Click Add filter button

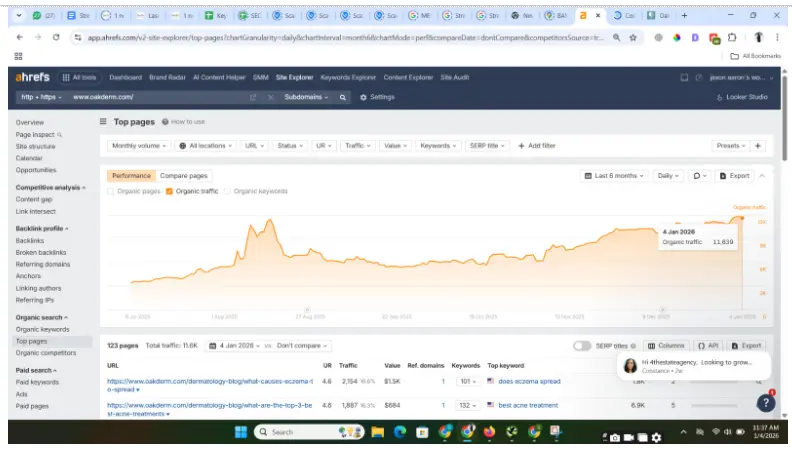pos(536,145)
